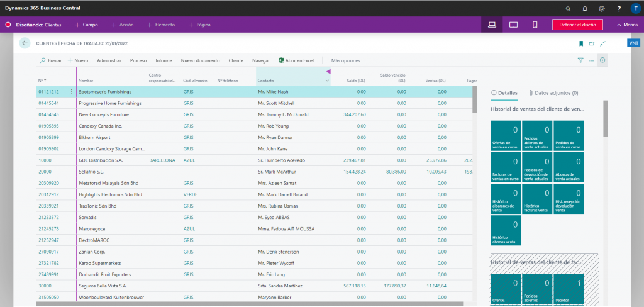Open the Administrar menu
The height and width of the screenshot is (307, 644).
[109, 60]
